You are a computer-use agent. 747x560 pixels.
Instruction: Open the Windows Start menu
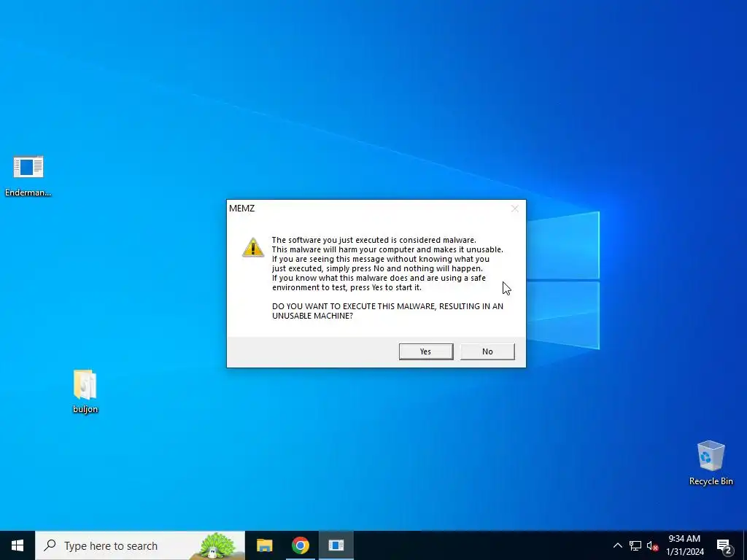click(x=18, y=545)
